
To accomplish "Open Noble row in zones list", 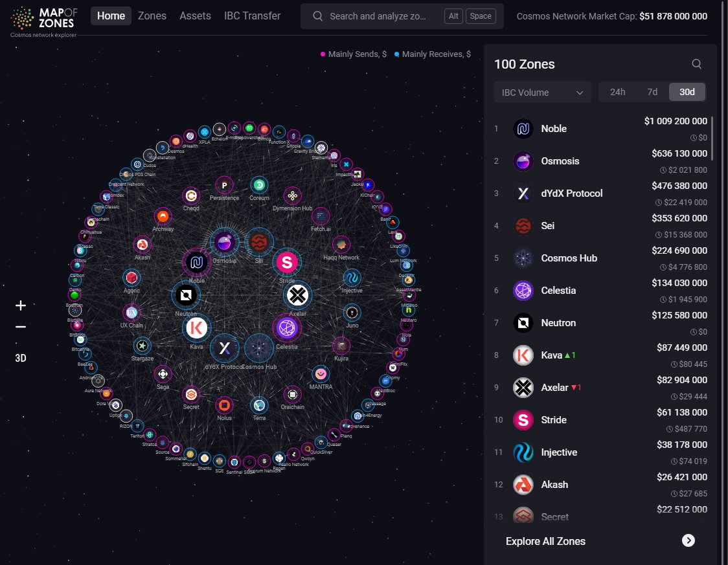I will pos(600,129).
